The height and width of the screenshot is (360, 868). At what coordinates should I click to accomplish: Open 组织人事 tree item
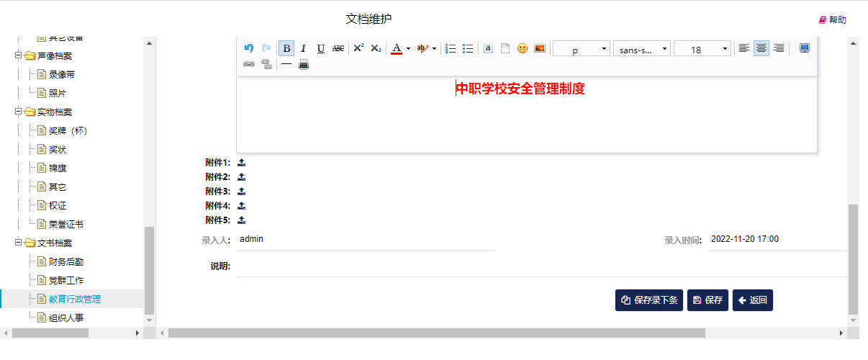[x=66, y=318]
